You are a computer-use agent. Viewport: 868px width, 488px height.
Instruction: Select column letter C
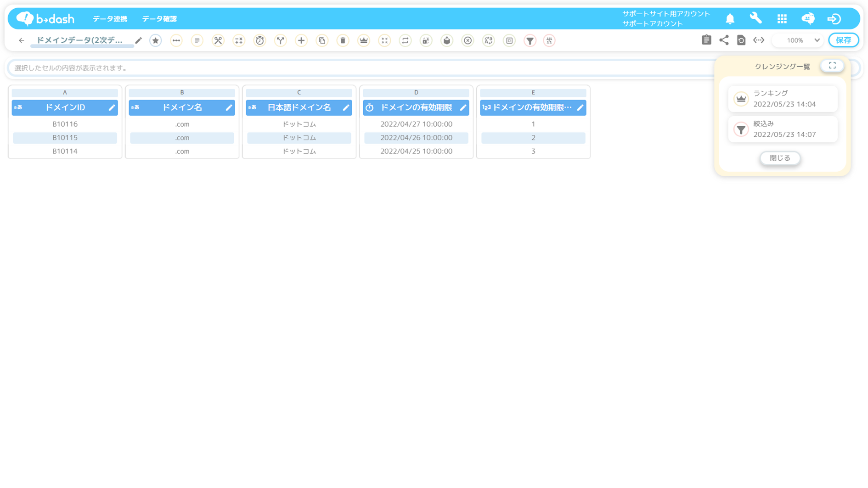299,92
